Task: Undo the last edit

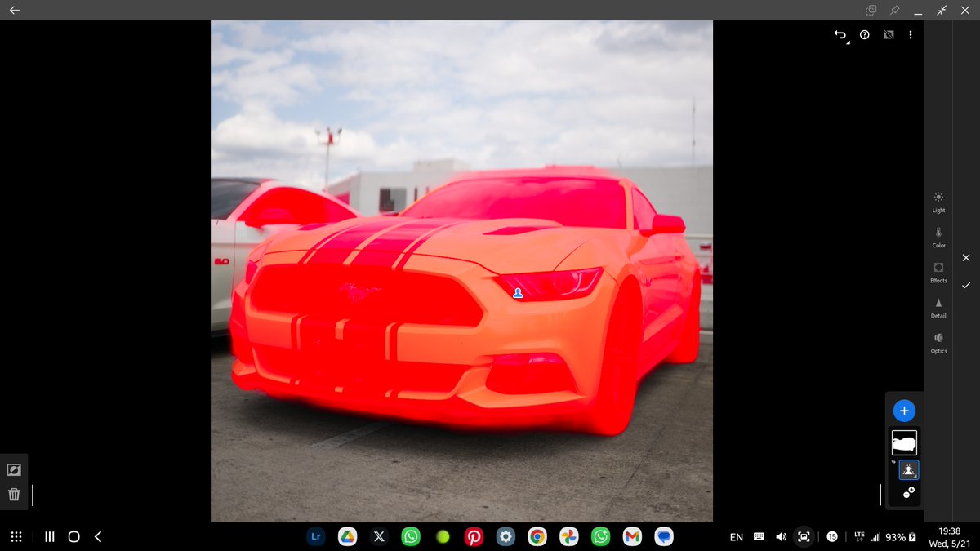Action: 840,34
